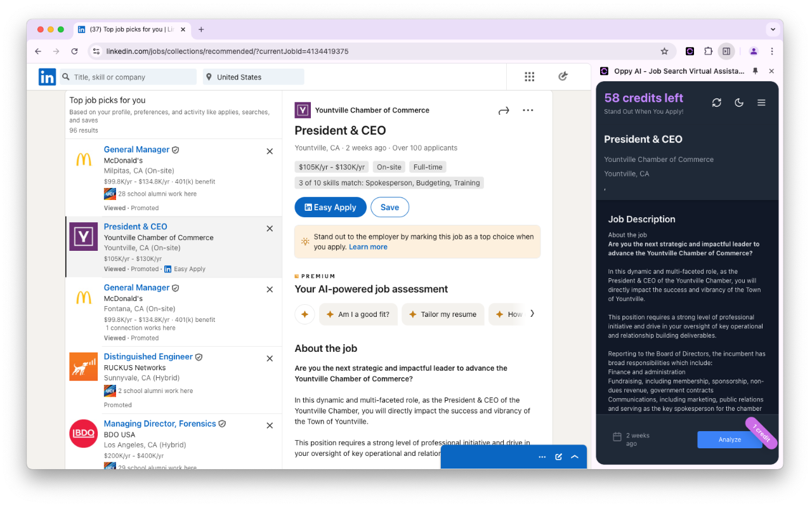Open the President & CEO job listing
This screenshot has width=812, height=508.
click(136, 227)
